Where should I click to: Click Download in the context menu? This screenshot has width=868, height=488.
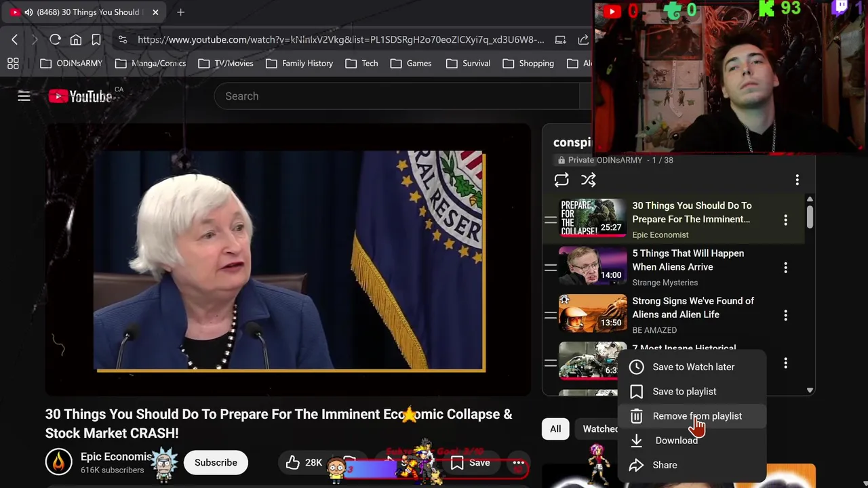[x=692, y=441]
